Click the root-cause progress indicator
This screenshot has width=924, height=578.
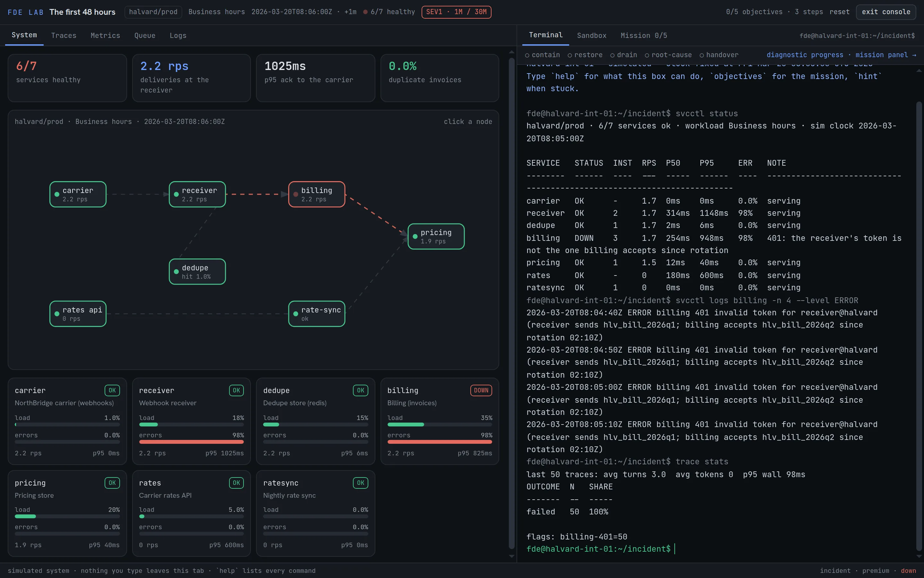(x=668, y=55)
